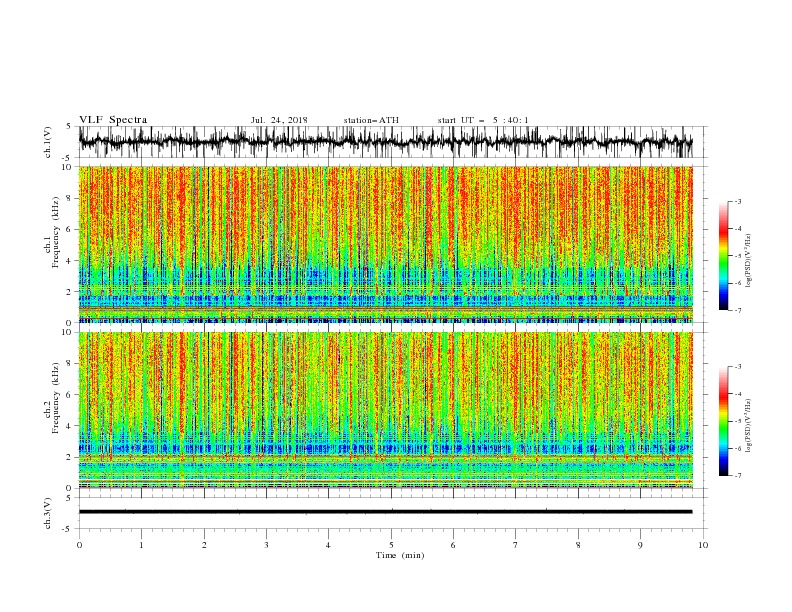
Task: Click the ch.2 spectrogram color scale bar
Action: 723,421
